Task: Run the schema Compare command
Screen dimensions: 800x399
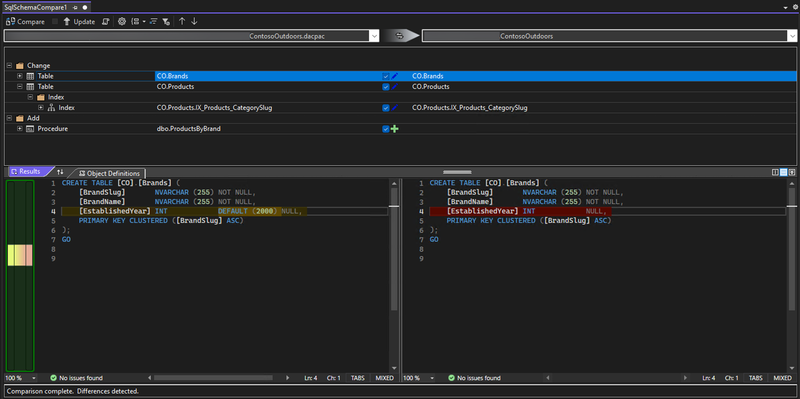Action: click(x=25, y=21)
